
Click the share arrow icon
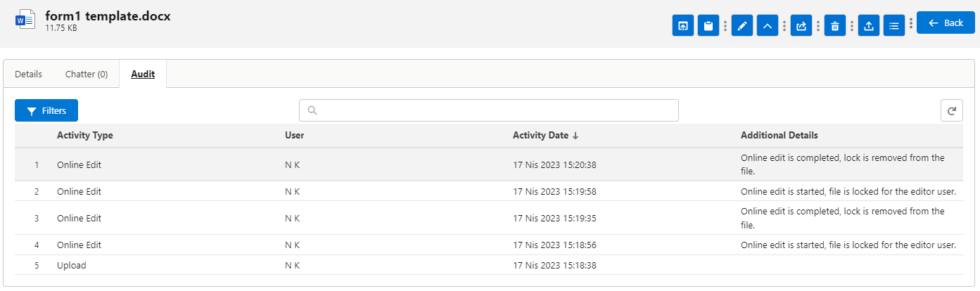click(801, 26)
